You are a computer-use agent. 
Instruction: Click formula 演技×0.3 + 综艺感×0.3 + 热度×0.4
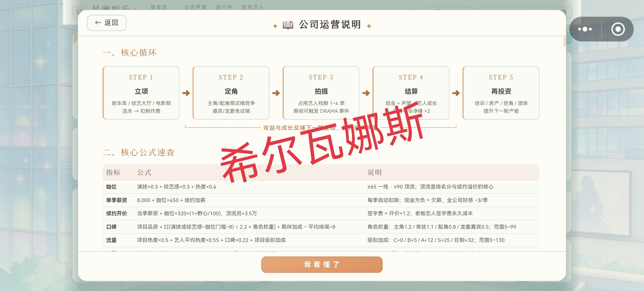click(x=177, y=187)
